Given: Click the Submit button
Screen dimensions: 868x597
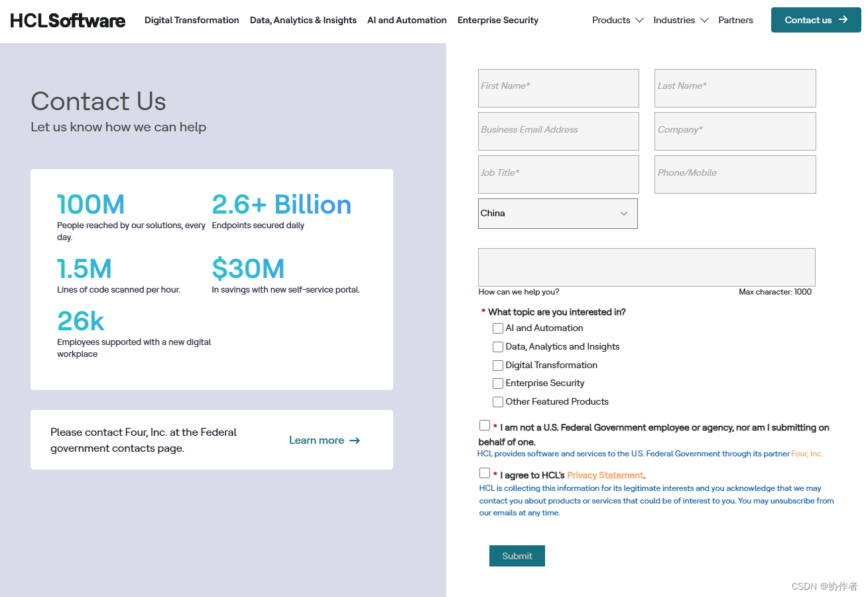Looking at the screenshot, I should pyautogui.click(x=517, y=556).
